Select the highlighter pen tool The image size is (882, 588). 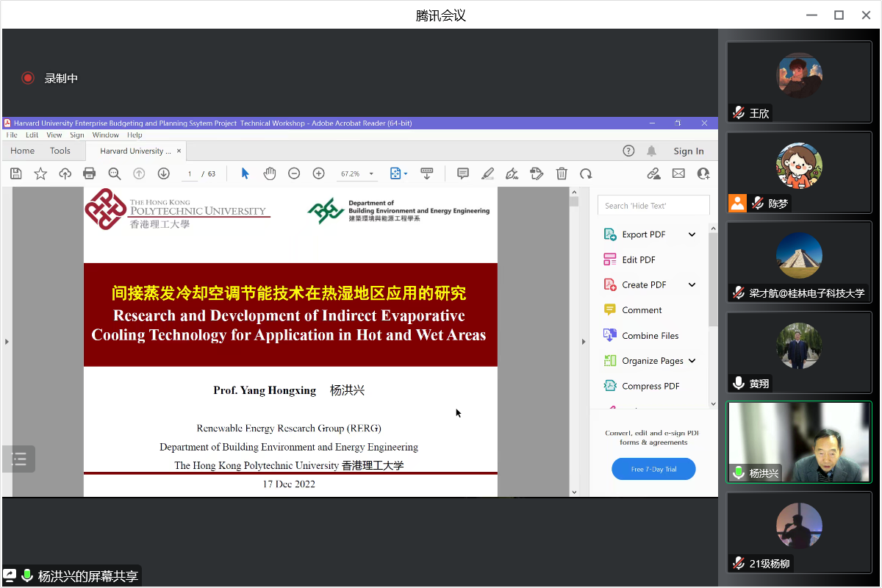pyautogui.click(x=487, y=173)
